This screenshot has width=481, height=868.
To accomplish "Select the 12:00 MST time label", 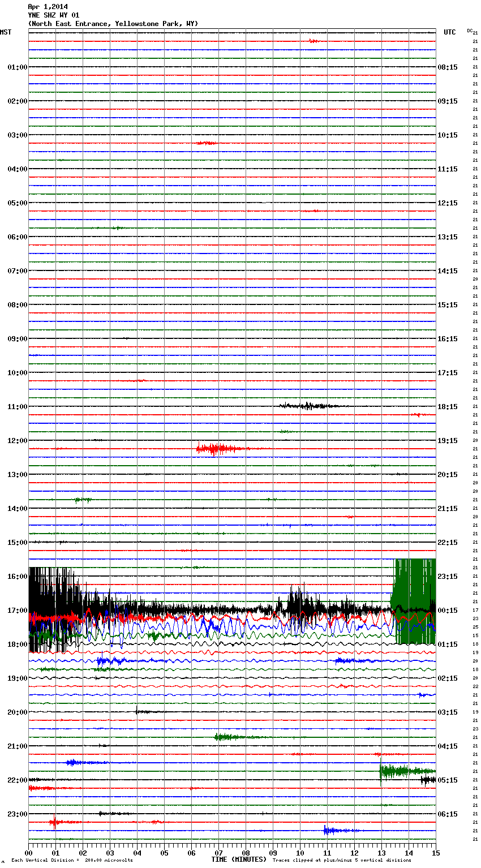I will [18, 441].
